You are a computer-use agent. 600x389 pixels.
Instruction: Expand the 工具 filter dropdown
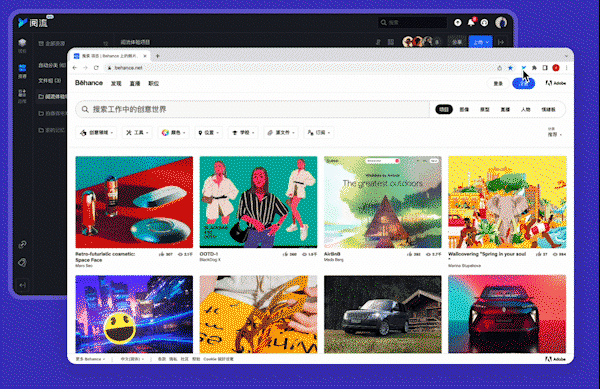point(137,133)
